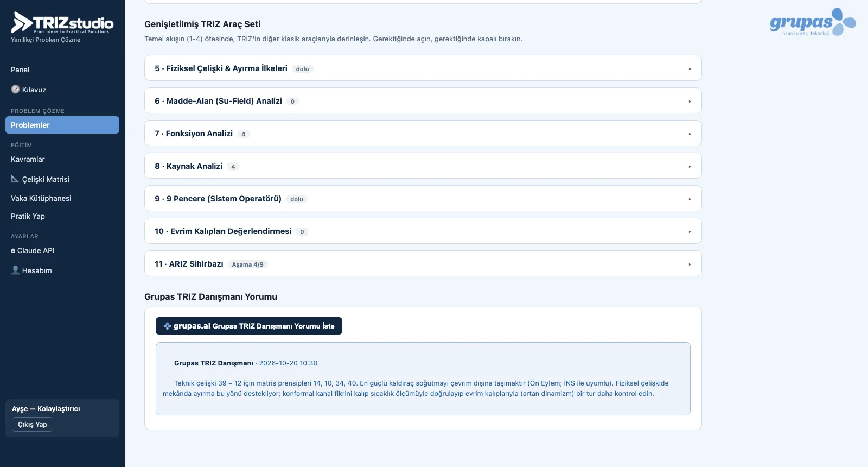Click the Hesabım user icon
868x467 pixels.
click(x=15, y=270)
